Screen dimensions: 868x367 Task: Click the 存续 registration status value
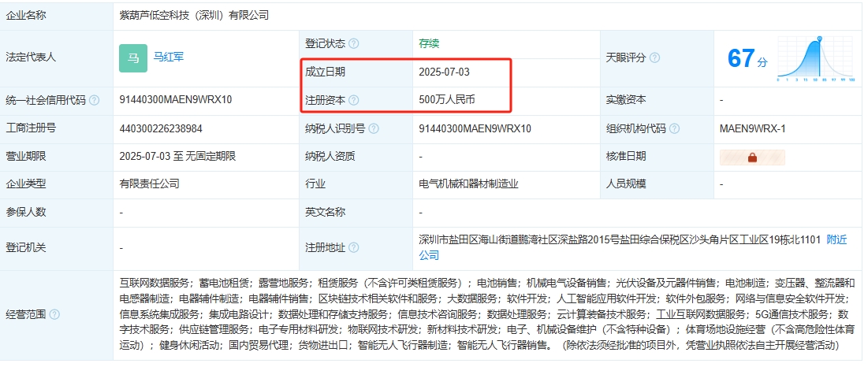click(429, 43)
